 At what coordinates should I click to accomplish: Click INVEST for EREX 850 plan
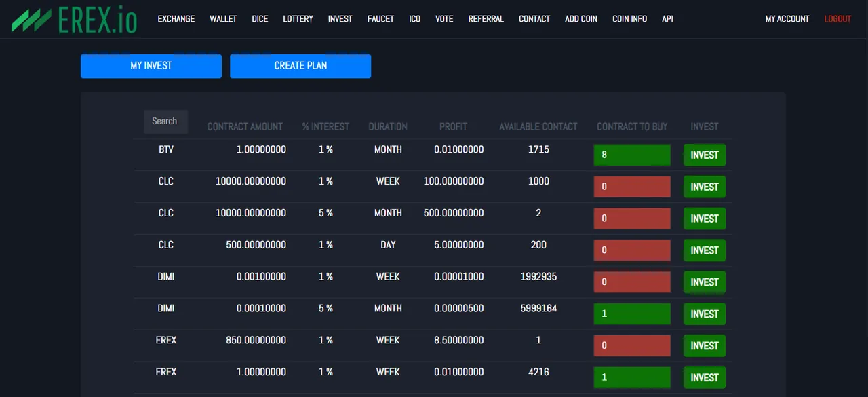[x=705, y=346]
